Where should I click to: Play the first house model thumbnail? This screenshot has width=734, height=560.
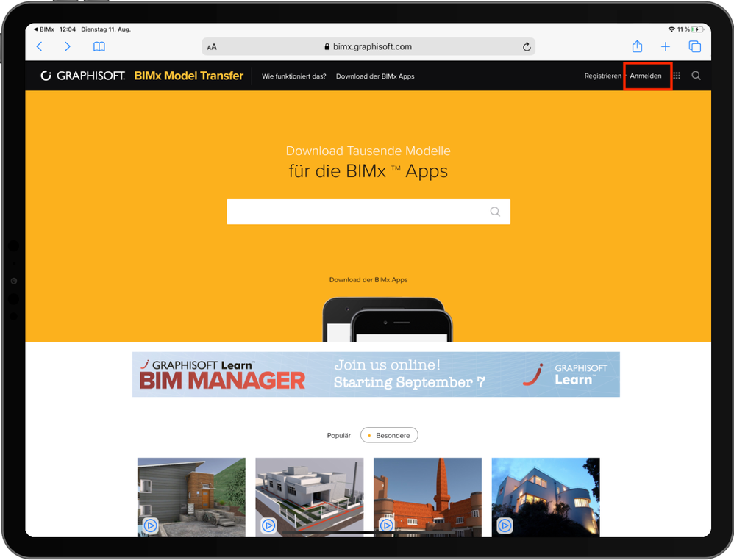tap(150, 525)
